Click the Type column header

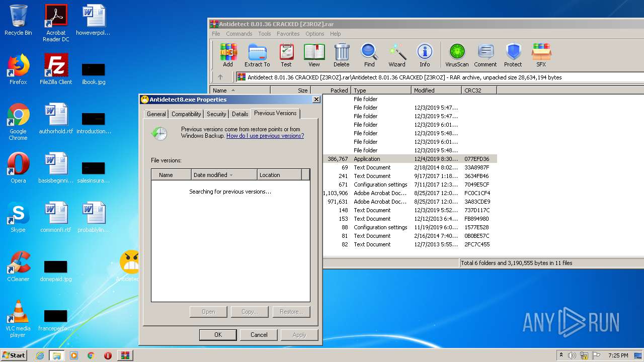(381, 90)
